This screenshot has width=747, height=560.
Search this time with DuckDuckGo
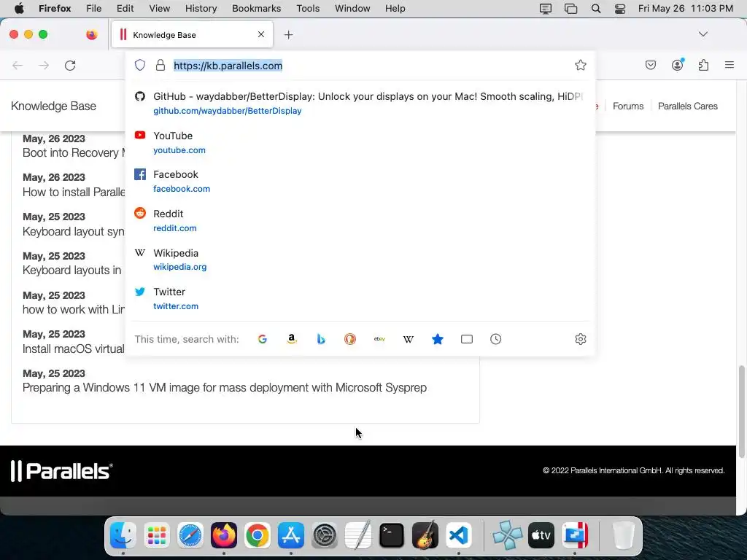pyautogui.click(x=350, y=339)
